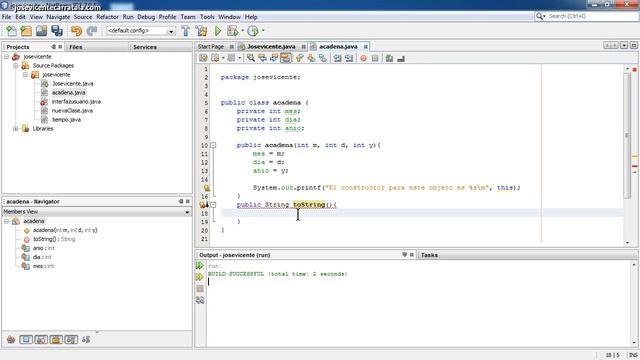Click the New Project toolbar icon
The image size is (640, 360).
click(x=26, y=31)
